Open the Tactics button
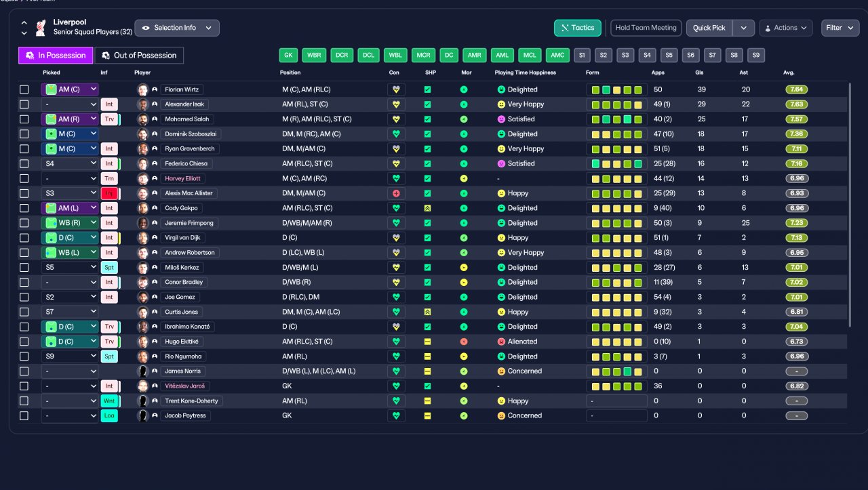868x490 pixels. 578,28
